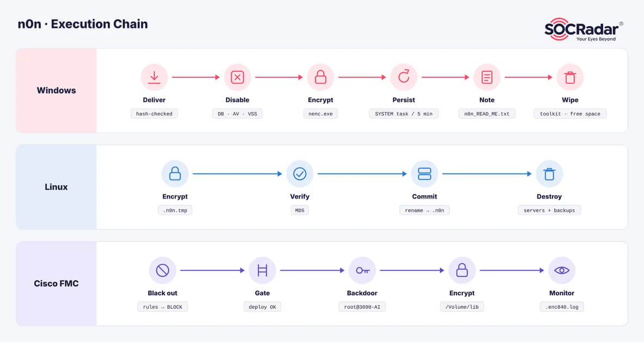Click the Note document icon
Image resolution: width=644 pixels, height=342 pixels.
point(487,77)
